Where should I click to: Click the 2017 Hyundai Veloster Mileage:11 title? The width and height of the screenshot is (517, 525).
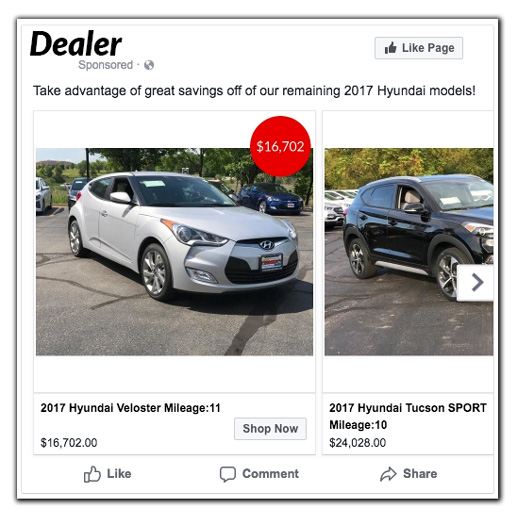coord(131,408)
